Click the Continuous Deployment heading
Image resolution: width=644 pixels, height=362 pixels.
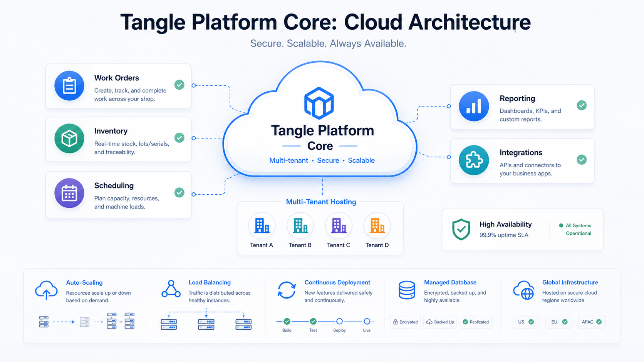337,282
